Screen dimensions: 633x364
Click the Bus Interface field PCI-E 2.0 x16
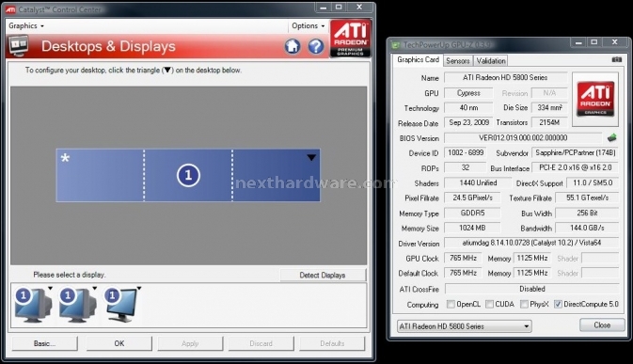(x=575, y=167)
